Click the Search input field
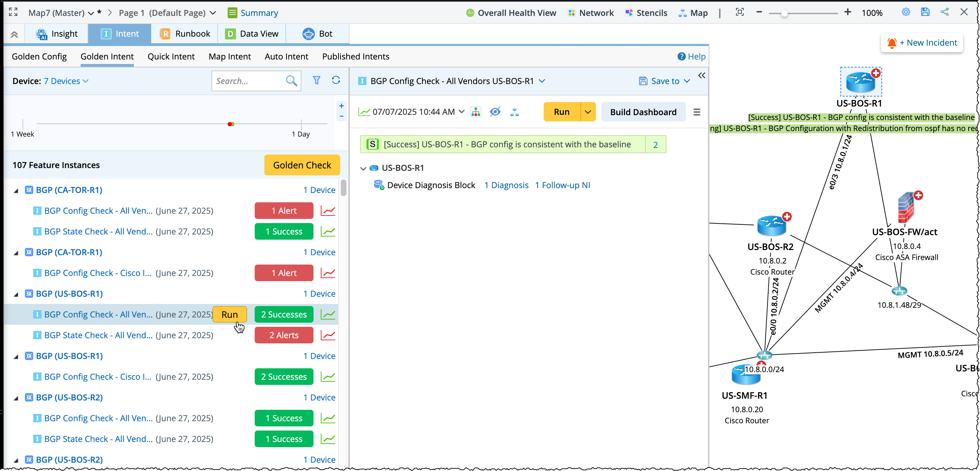Viewport: 980px width, 471px height. [x=247, y=81]
